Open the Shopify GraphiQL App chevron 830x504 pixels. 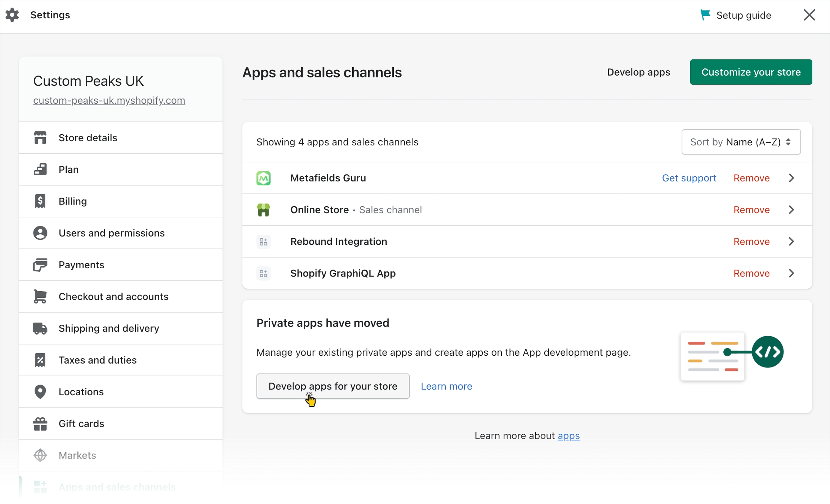pyautogui.click(x=791, y=273)
